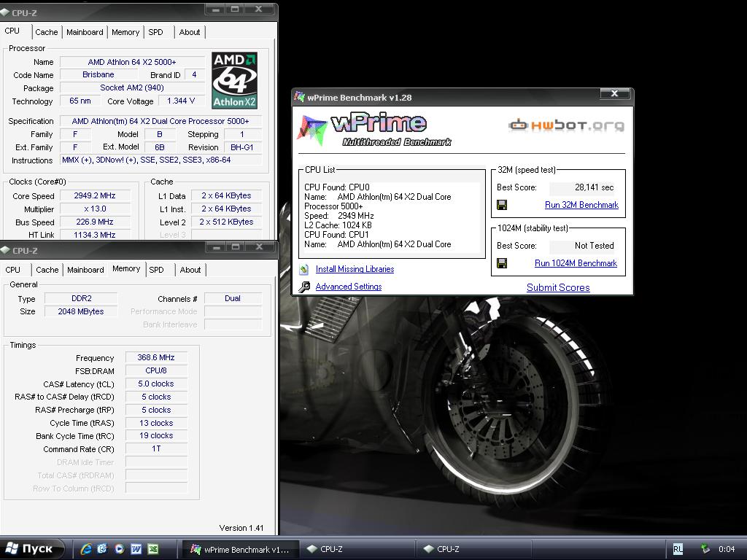Viewport: 747px width, 560px height.
Task: Click the Bus Speed value 226.9 MHz
Action: pyautogui.click(x=95, y=222)
